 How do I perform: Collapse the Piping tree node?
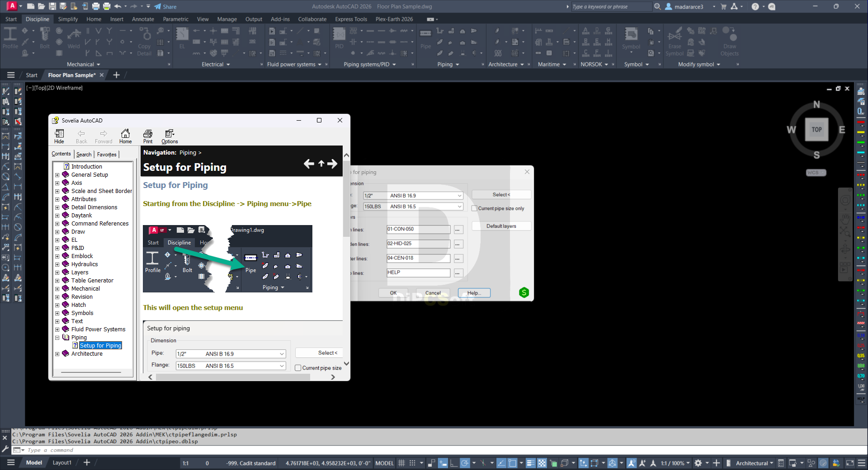pos(57,338)
